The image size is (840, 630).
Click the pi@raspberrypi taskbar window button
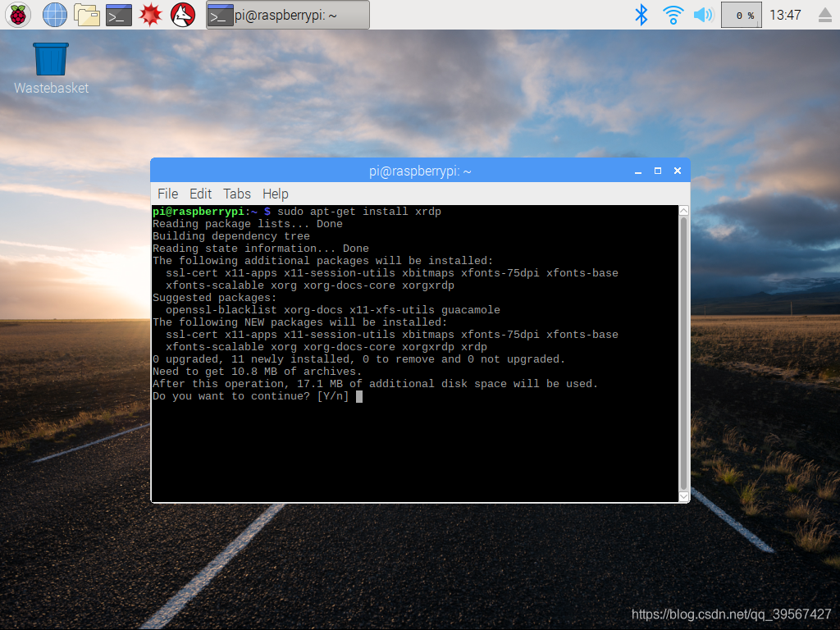coord(288,15)
